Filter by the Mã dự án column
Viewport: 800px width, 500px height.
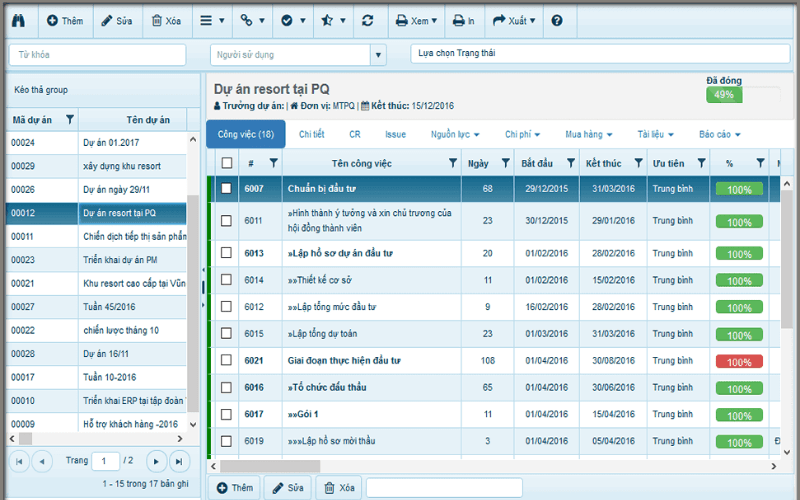(70, 120)
